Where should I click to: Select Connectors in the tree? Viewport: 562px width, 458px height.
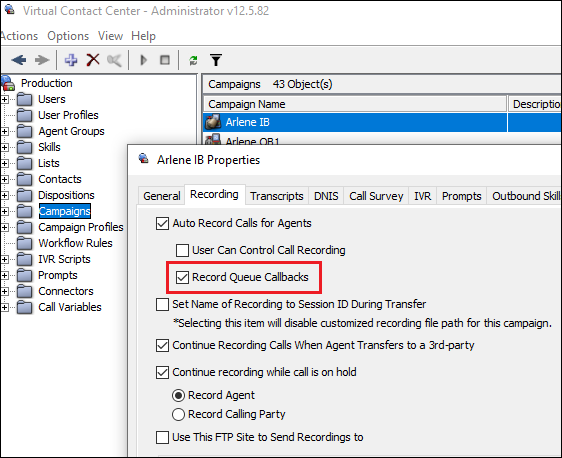pos(66,291)
